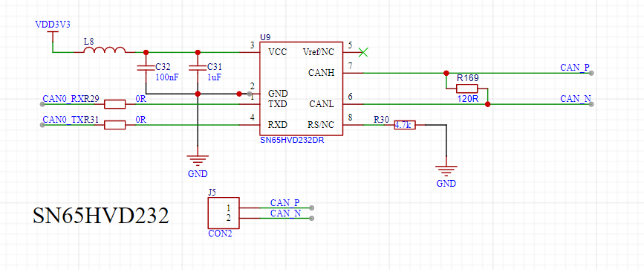Image resolution: width=644 pixels, height=270 pixels.
Task: Select the R31 0R resistor body
Action: pyautogui.click(x=114, y=125)
